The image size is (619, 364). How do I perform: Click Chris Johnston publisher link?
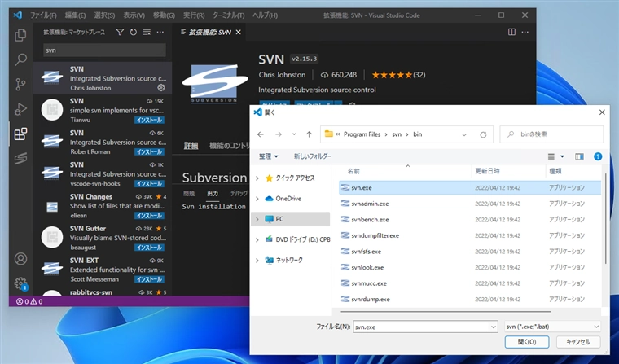point(282,75)
